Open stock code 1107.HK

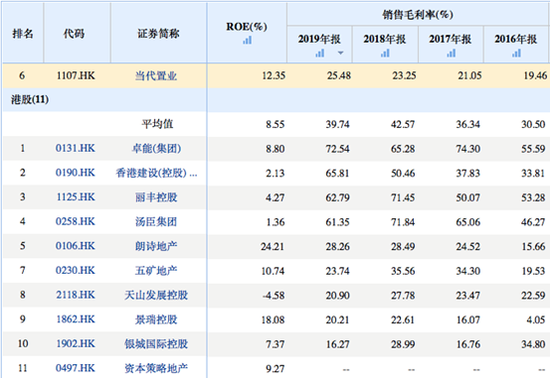coord(76,76)
